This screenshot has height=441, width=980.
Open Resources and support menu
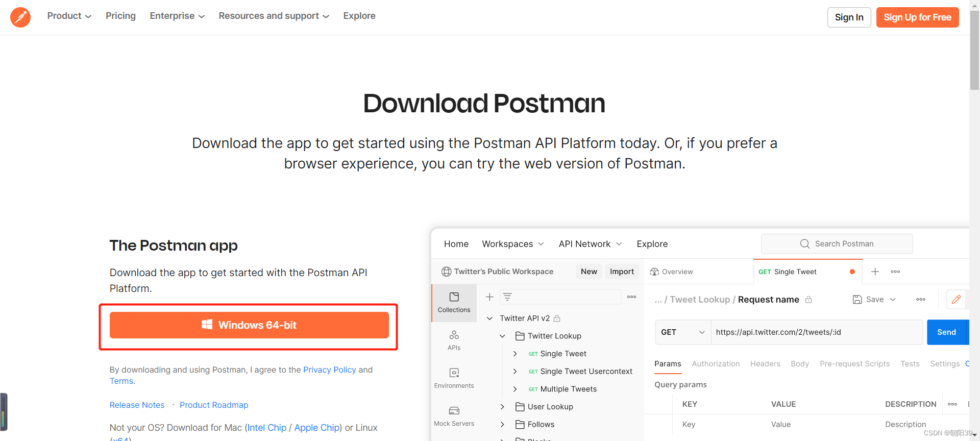tap(274, 16)
